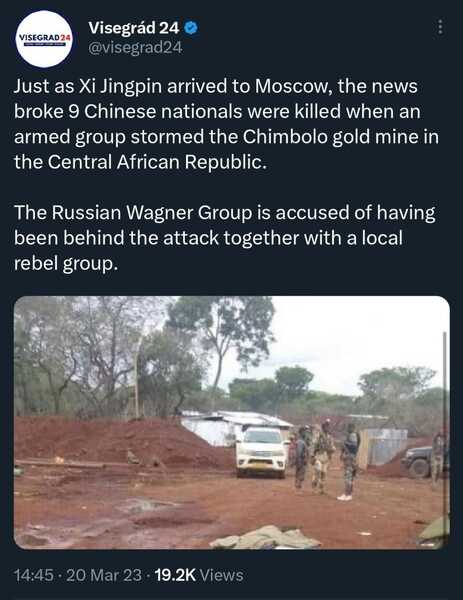Open the 19.2K view count
The height and width of the screenshot is (600, 463).
(x=175, y=575)
